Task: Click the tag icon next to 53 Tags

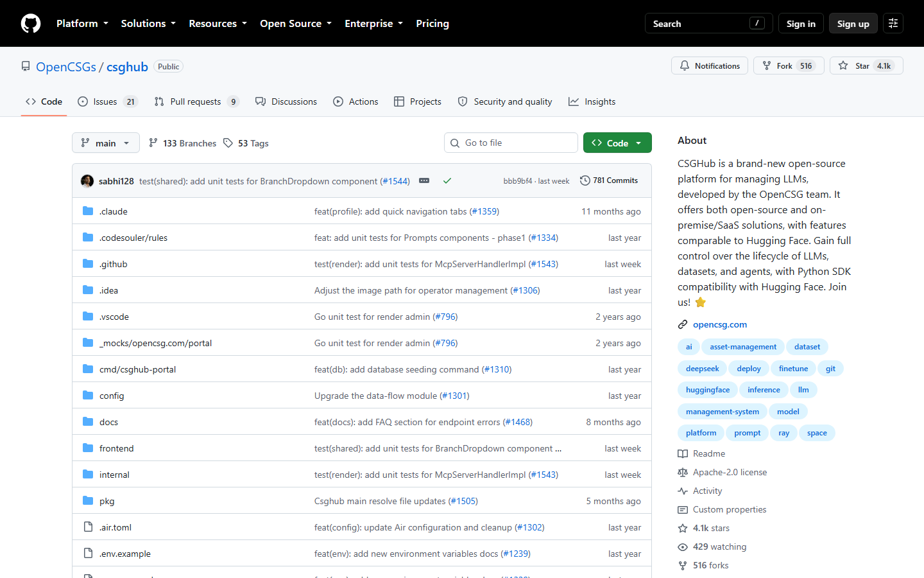Action: point(228,143)
